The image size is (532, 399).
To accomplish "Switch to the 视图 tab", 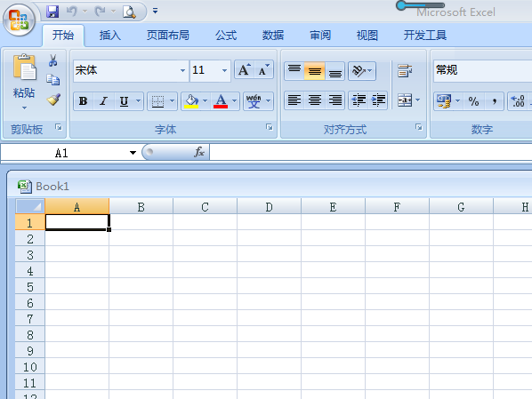I will click(x=367, y=36).
